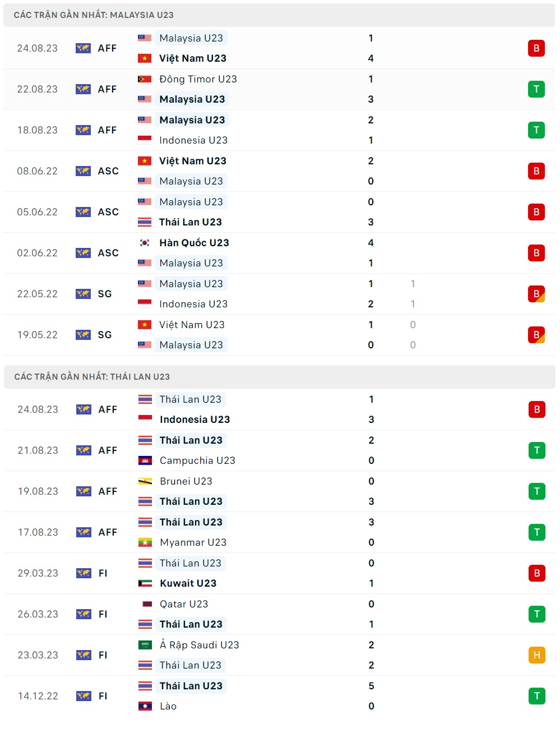Click the Brunei U23 flag icon
Viewport: 560px width, 737px height.
(145, 481)
